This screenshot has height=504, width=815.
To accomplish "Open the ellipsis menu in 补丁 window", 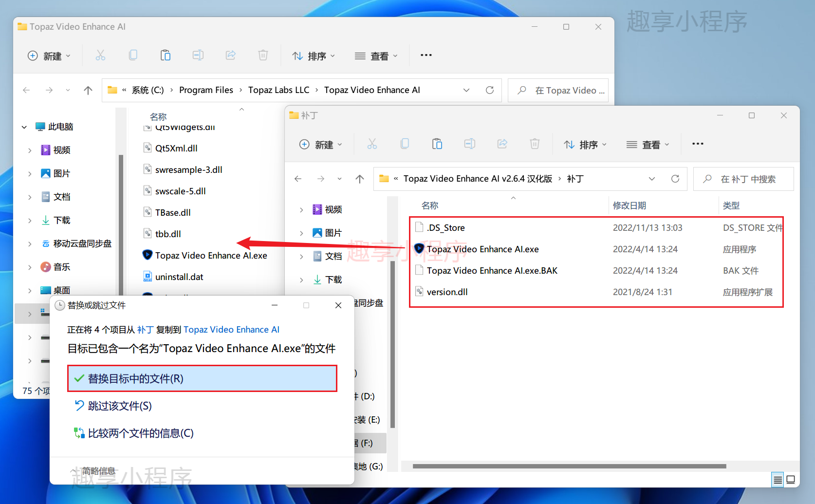I will pos(698,144).
